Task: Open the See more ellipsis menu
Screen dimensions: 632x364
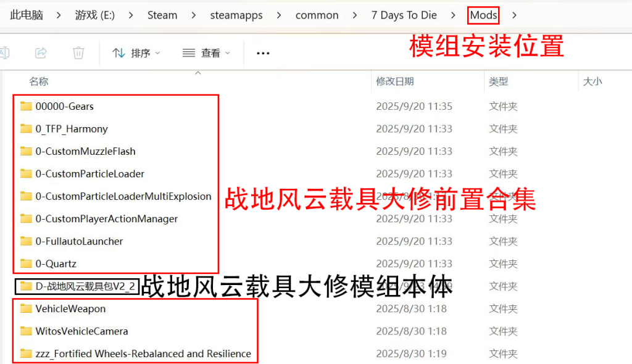Action: tap(262, 52)
